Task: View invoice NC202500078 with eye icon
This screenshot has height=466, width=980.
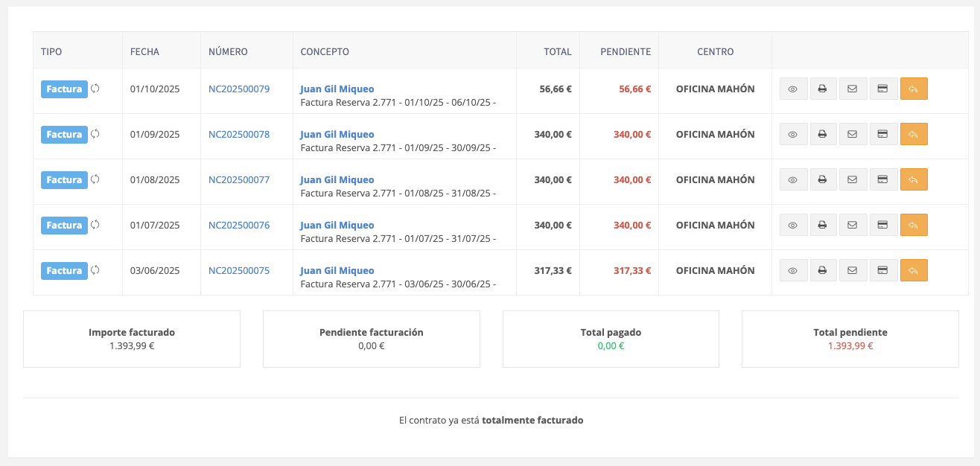Action: click(793, 134)
